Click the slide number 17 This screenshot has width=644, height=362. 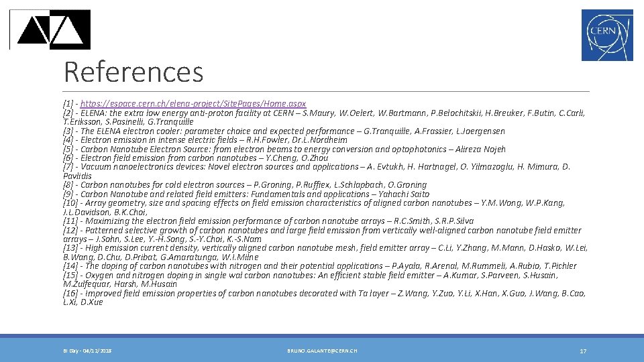pyautogui.click(x=583, y=351)
